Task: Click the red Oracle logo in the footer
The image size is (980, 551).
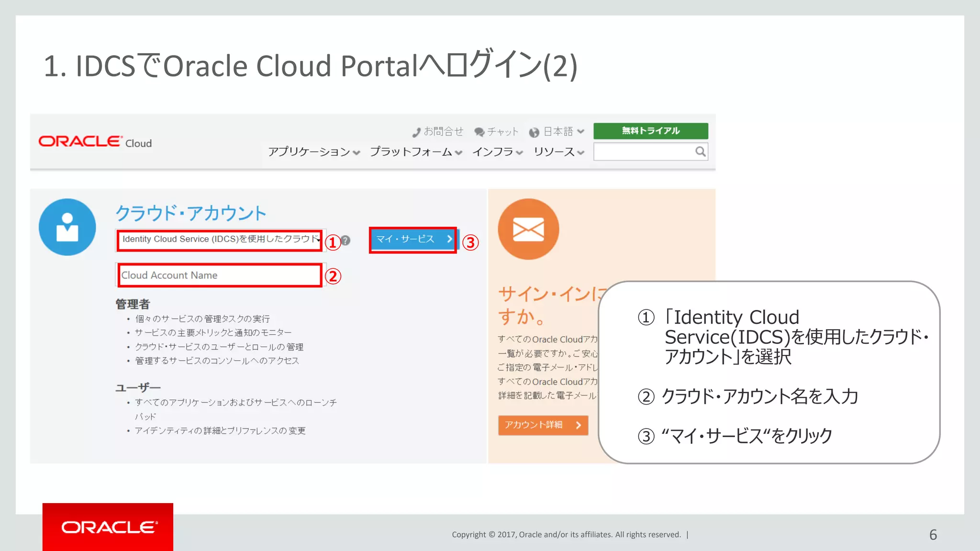Action: click(x=108, y=527)
